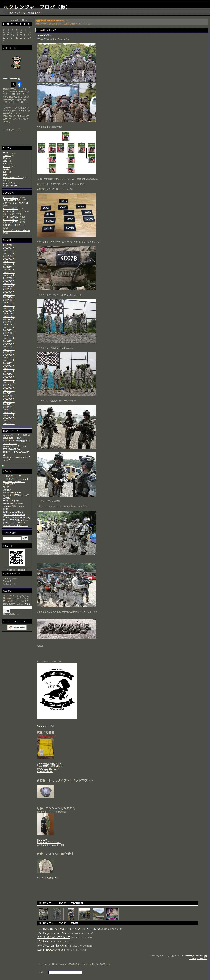Open the Comments(0) link under the post
This screenshot has width=210, height=980.
pyautogui.click(x=188, y=956)
